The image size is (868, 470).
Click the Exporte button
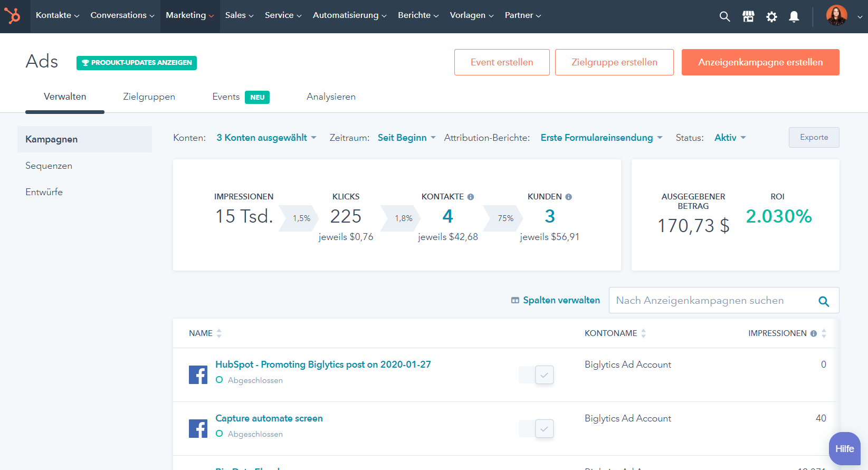814,137
